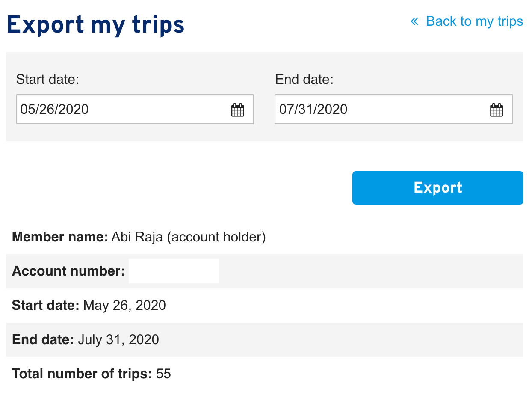Viewport: 532px width, 398px height.
Task: Click the name "Abi Raja (account holder)"
Action: click(189, 237)
